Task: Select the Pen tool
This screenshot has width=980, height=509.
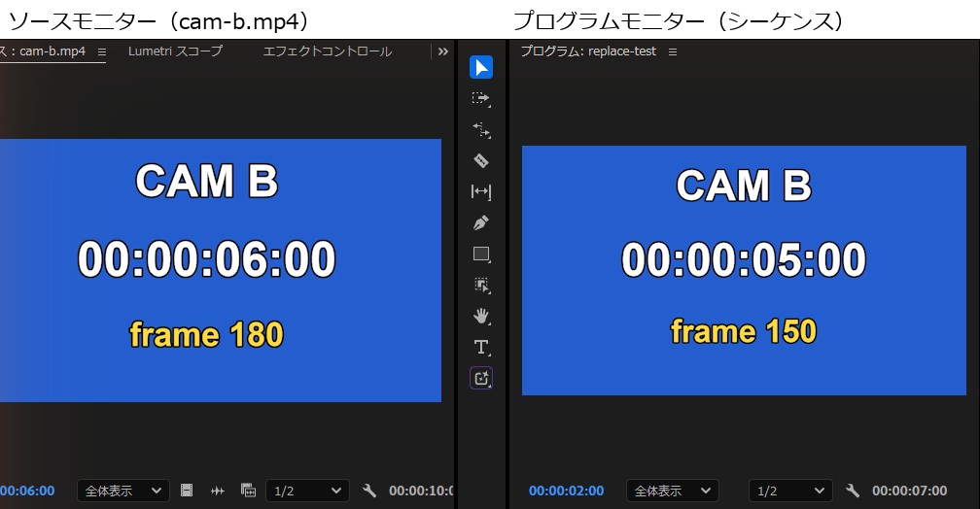Action: click(481, 223)
